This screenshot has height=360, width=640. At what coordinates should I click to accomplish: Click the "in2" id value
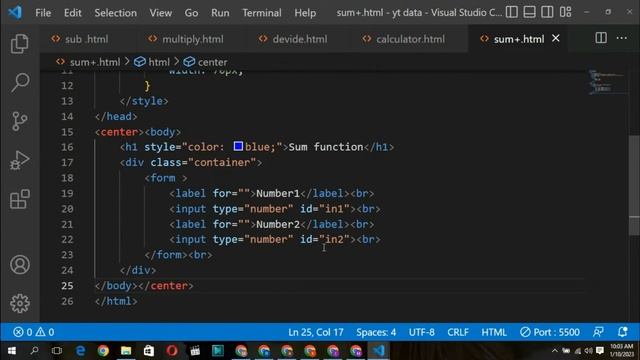tap(334, 239)
